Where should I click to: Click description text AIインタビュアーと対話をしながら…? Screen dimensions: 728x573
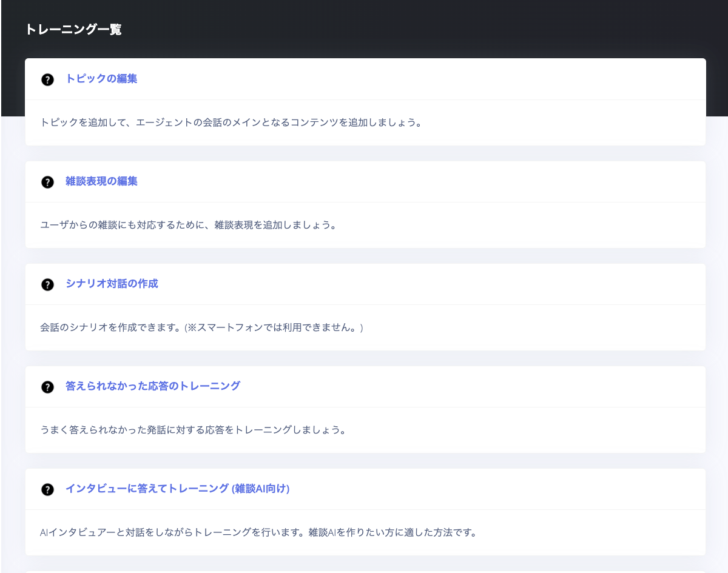click(258, 533)
